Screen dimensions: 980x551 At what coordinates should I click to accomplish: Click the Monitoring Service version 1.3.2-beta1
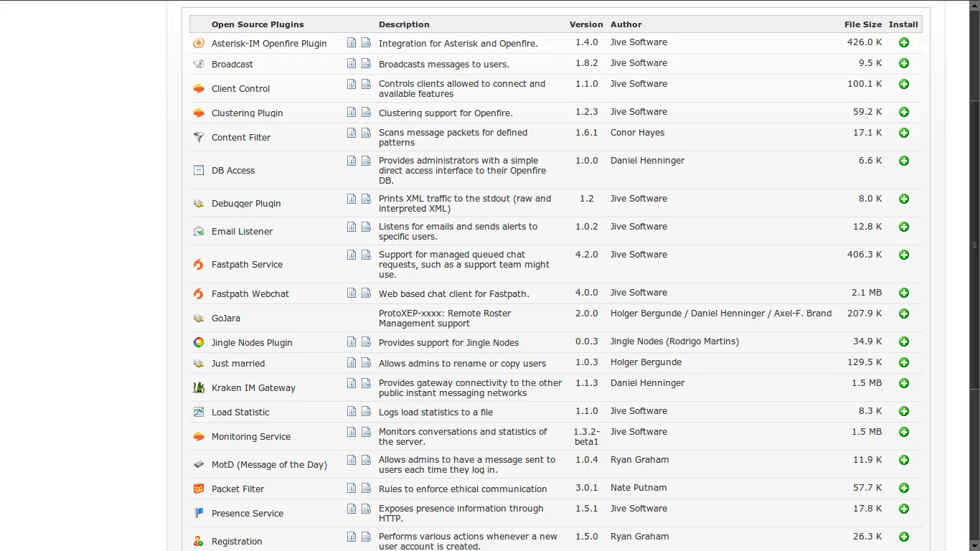coord(586,437)
